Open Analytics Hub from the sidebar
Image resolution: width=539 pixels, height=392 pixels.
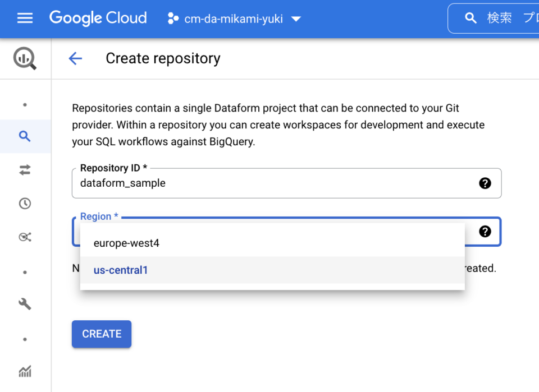click(x=25, y=237)
